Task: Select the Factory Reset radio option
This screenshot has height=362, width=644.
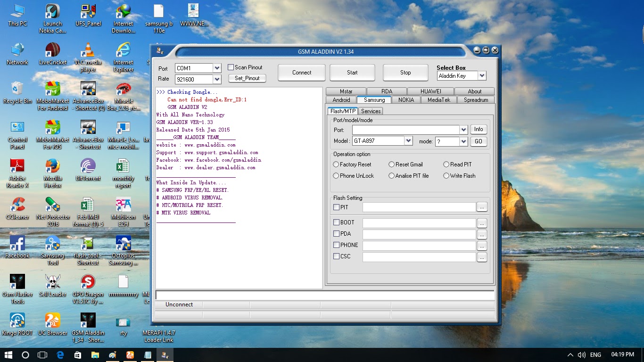Action: tap(336, 165)
